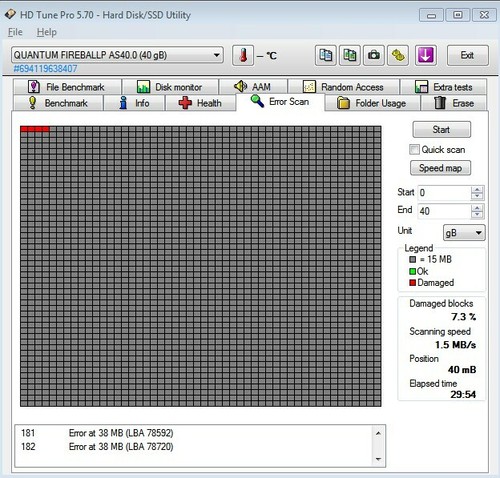
Task: Open the Help menu
Action: 47,32
